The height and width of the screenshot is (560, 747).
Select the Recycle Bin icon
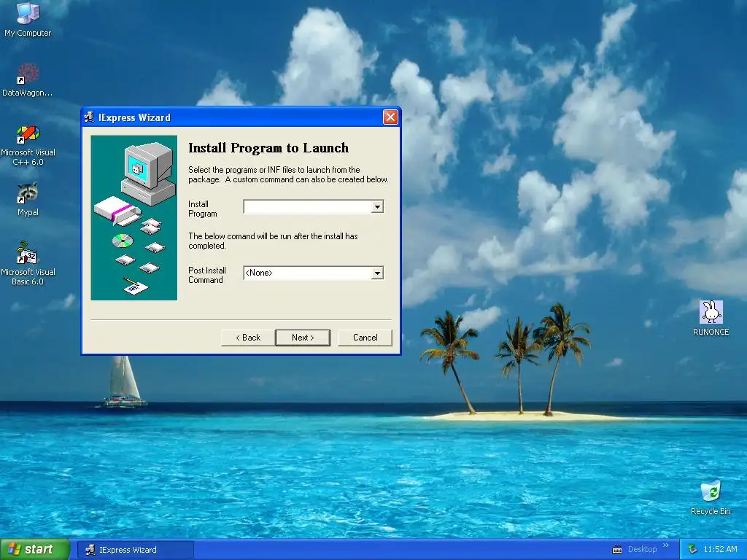[x=711, y=498]
